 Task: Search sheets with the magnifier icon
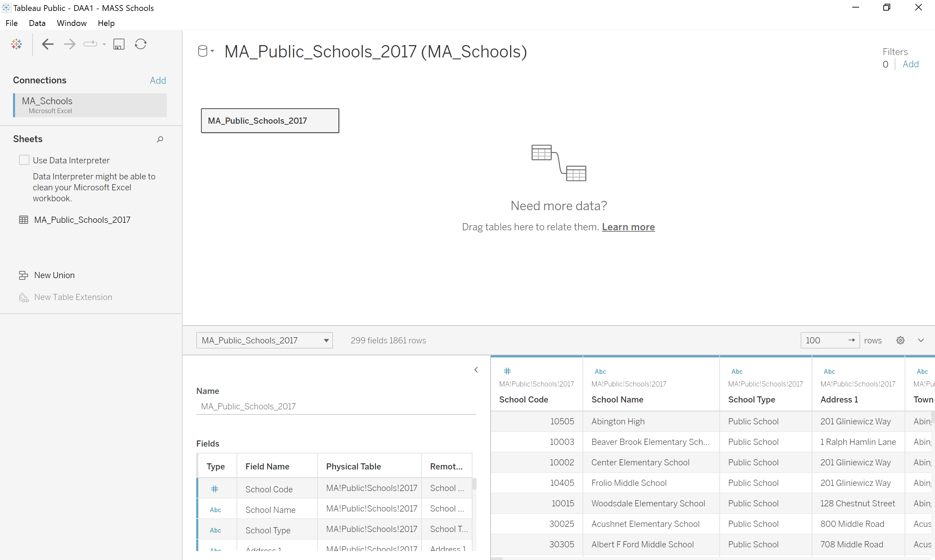point(160,139)
